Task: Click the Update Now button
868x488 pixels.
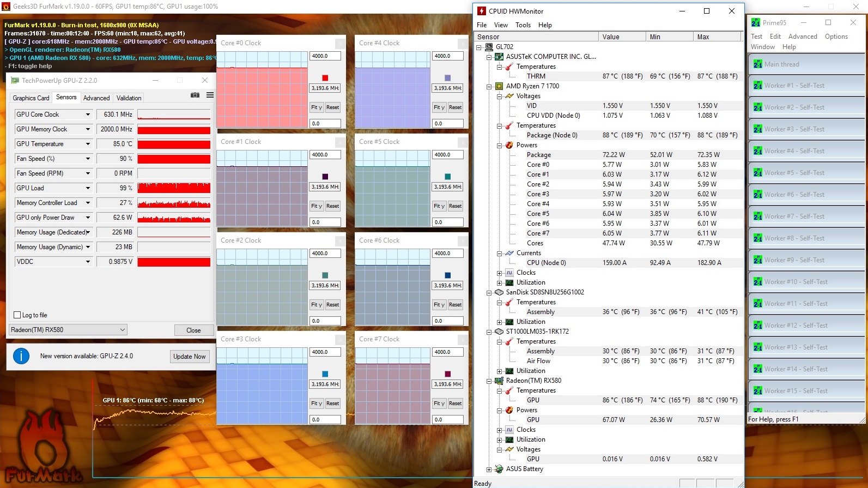Action: coord(190,357)
